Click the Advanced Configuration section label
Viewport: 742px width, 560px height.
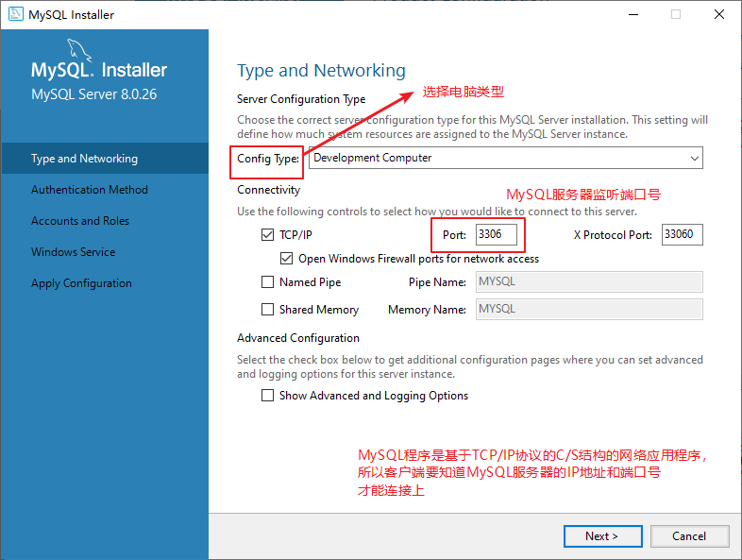(298, 338)
